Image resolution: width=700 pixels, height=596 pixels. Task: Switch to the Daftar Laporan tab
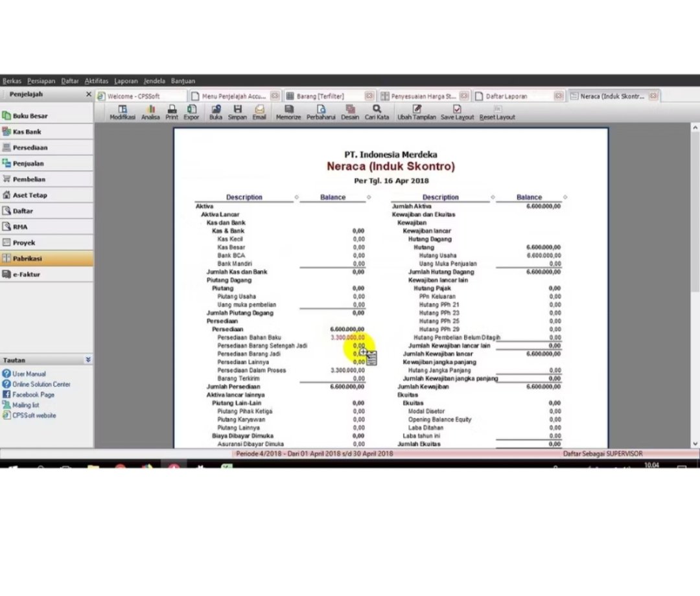(511, 96)
